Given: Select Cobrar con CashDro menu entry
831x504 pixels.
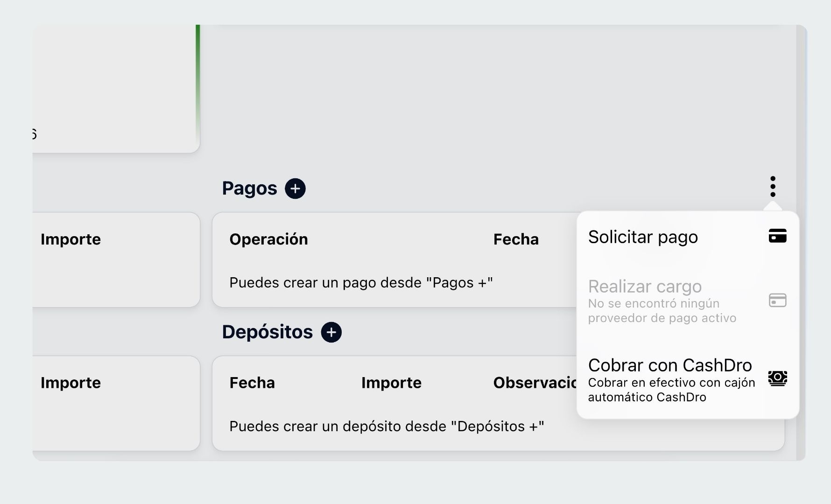Looking at the screenshot, I should 688,380.
